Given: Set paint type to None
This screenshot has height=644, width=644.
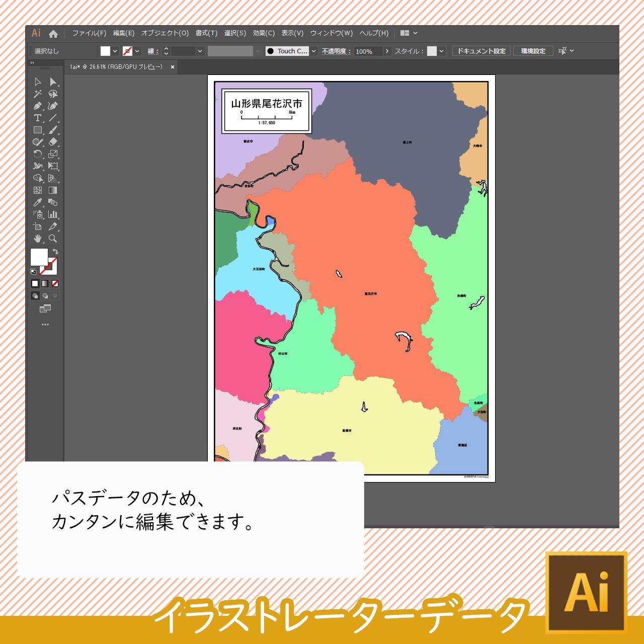Looking at the screenshot, I should pyautogui.click(x=55, y=284).
